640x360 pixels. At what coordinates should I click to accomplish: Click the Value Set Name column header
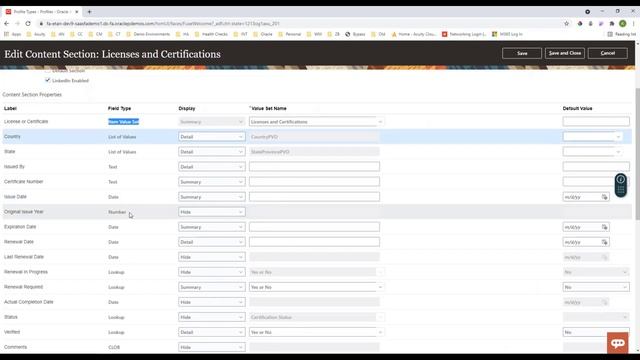tap(269, 109)
